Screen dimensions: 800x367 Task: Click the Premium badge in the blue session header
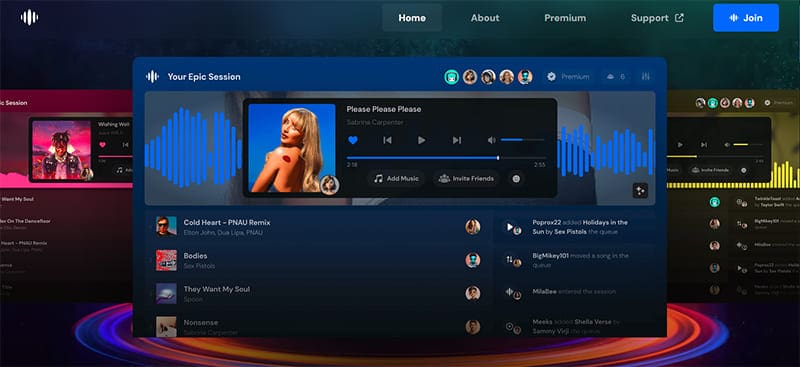point(568,77)
